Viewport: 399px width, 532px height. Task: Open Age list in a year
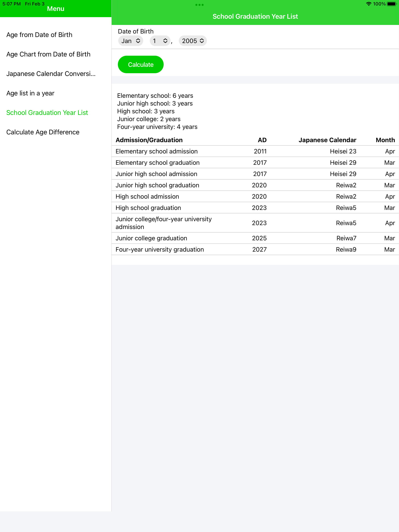(x=30, y=93)
